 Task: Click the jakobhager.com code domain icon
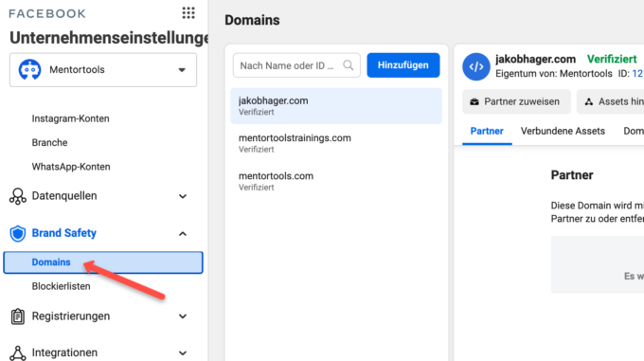pyautogui.click(x=476, y=66)
